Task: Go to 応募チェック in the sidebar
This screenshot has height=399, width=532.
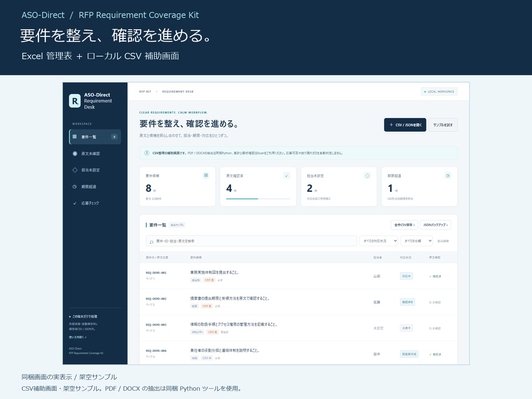Action: click(95, 203)
